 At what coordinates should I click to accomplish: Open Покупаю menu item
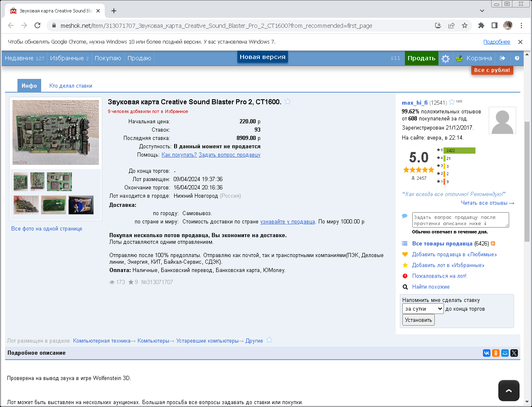(x=108, y=58)
